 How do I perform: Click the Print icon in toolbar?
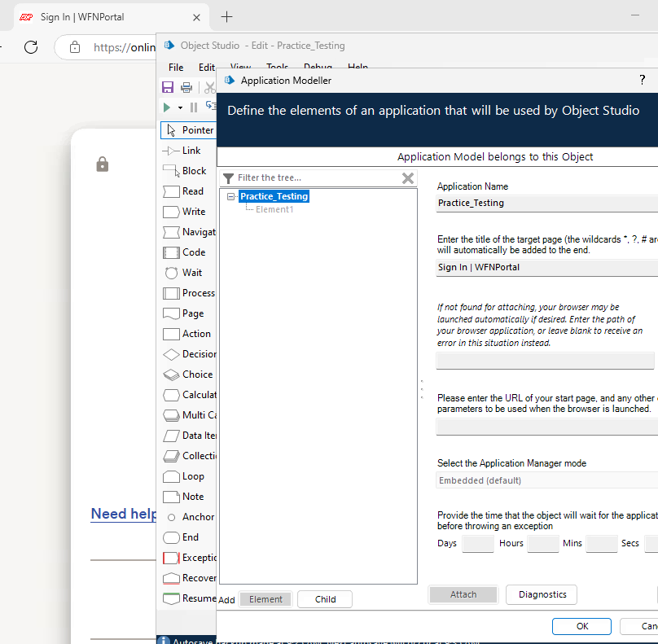(x=186, y=87)
